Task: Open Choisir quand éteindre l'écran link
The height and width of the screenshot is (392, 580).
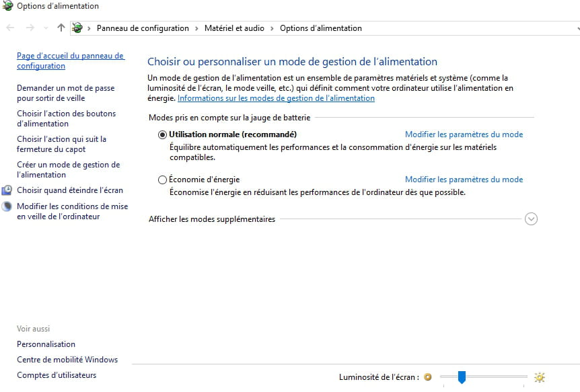Action: coord(70,190)
